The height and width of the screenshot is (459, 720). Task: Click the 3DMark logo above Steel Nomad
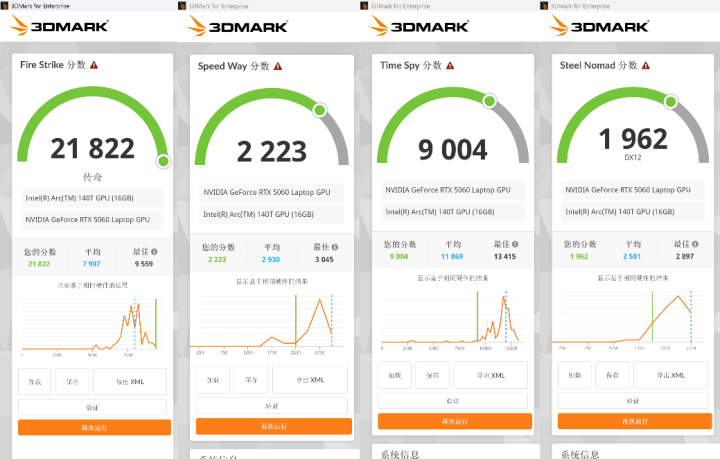click(606, 26)
